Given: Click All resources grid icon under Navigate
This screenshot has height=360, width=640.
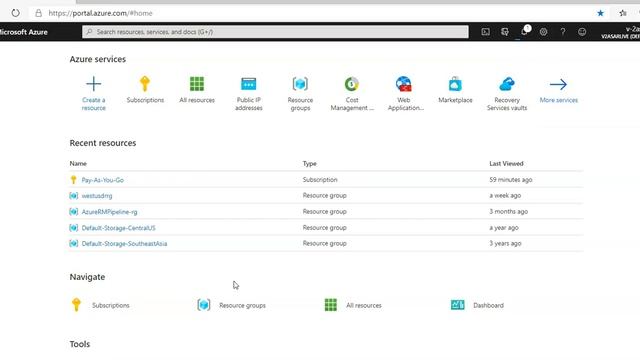Looking at the screenshot, I should [331, 305].
